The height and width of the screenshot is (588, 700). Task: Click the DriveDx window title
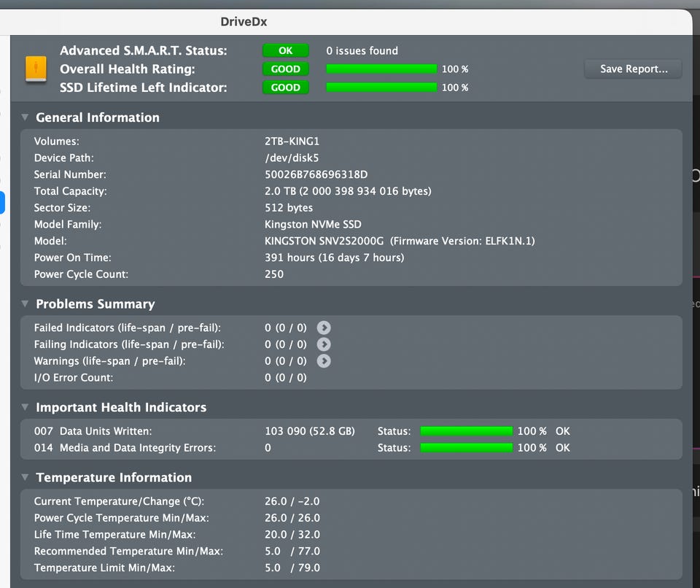point(244,21)
